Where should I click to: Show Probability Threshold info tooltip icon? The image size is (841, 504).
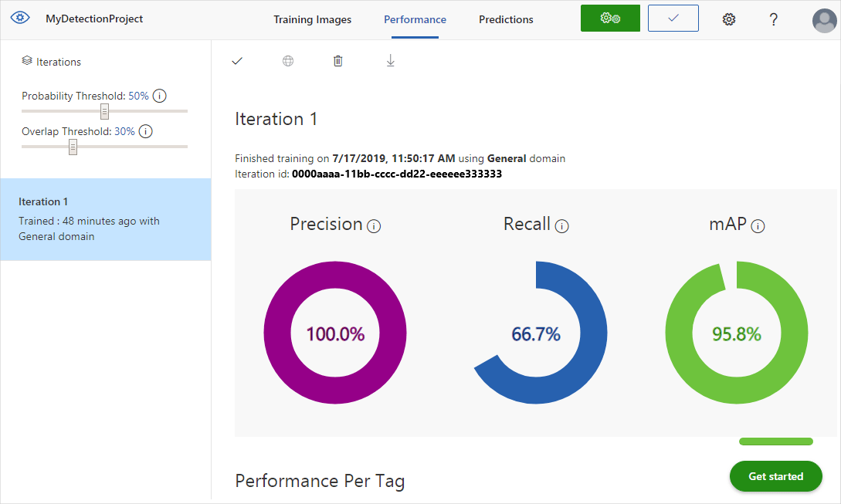159,96
